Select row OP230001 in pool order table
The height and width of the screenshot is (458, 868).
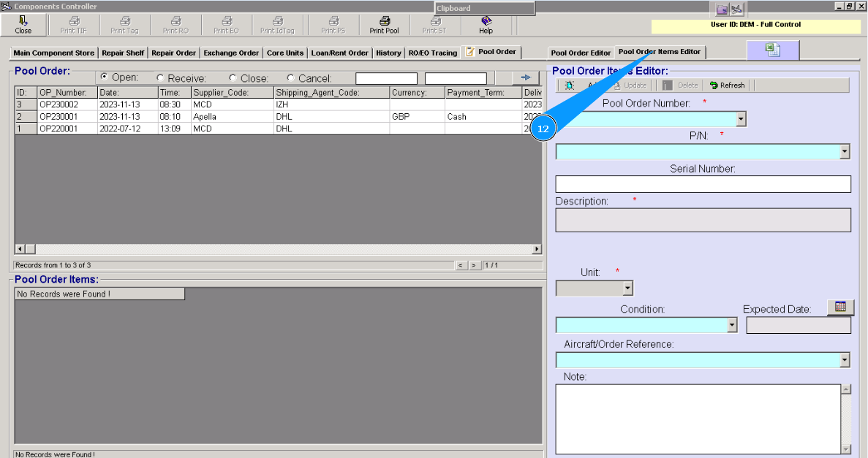point(279,117)
